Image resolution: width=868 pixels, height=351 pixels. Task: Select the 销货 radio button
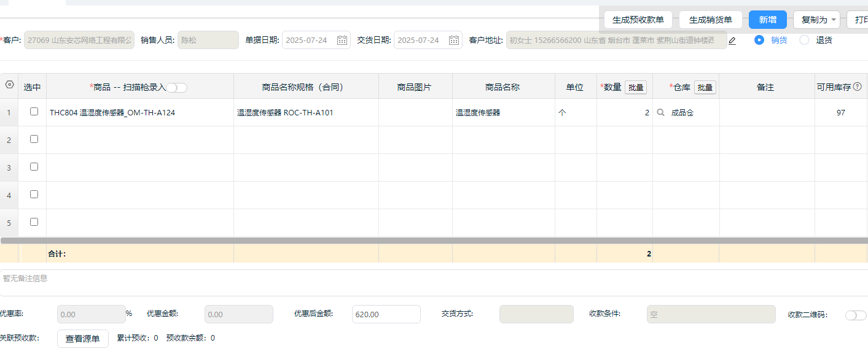(x=759, y=40)
